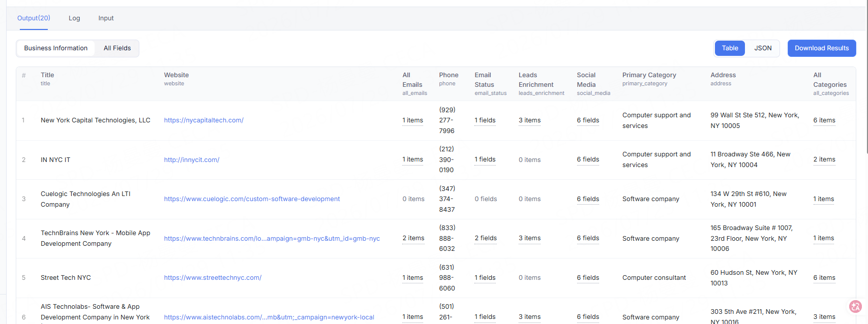Select the Business Information view
Viewport: 868px width, 324px height.
pos(56,48)
